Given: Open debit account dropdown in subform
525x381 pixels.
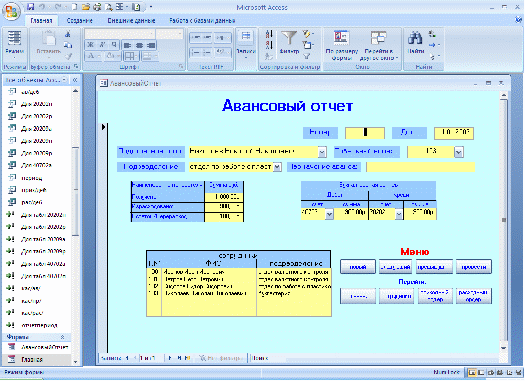Looking at the screenshot, I should (329, 214).
